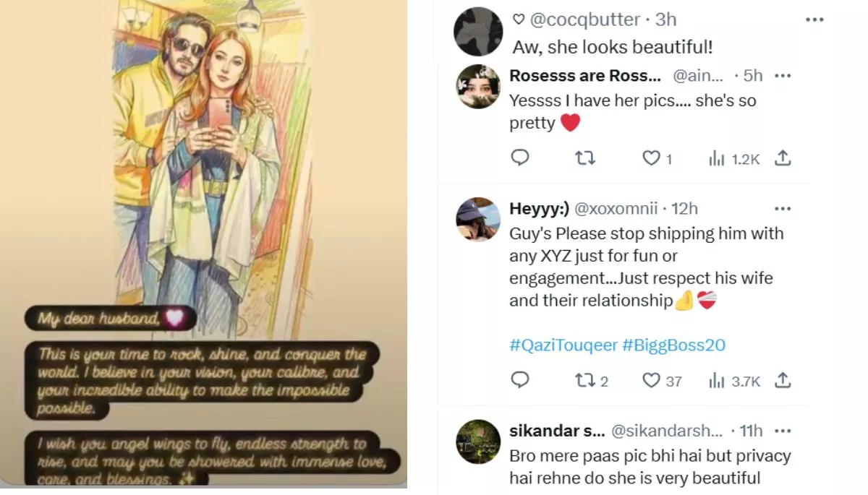Viewport: 868px width, 495px height.
Task: Like the tweet with 1 like
Action: coord(658,158)
